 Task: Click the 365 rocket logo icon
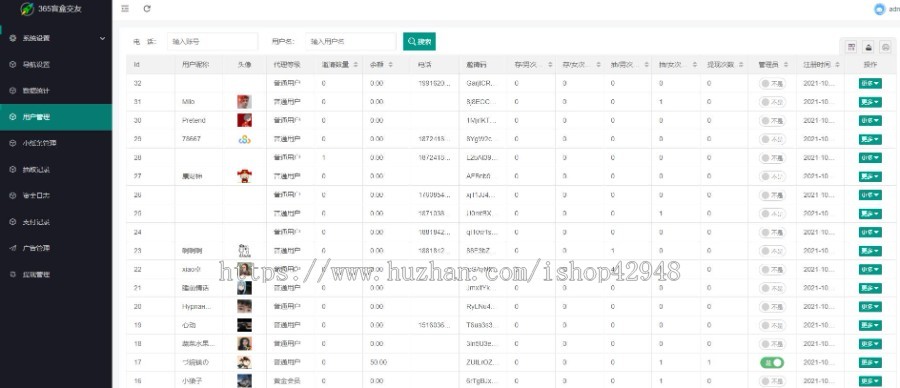27,9
